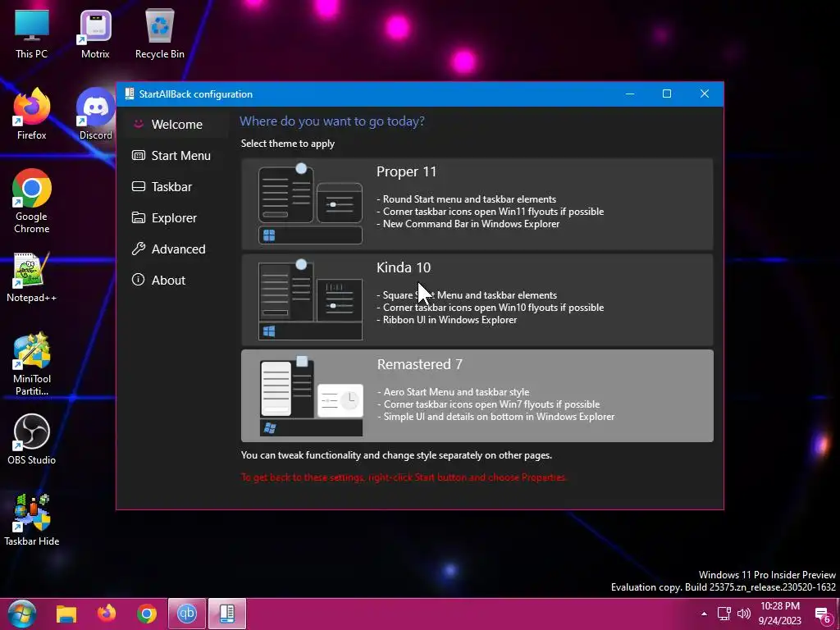Open the Start orb button
840x630 pixels.
pos(21,614)
